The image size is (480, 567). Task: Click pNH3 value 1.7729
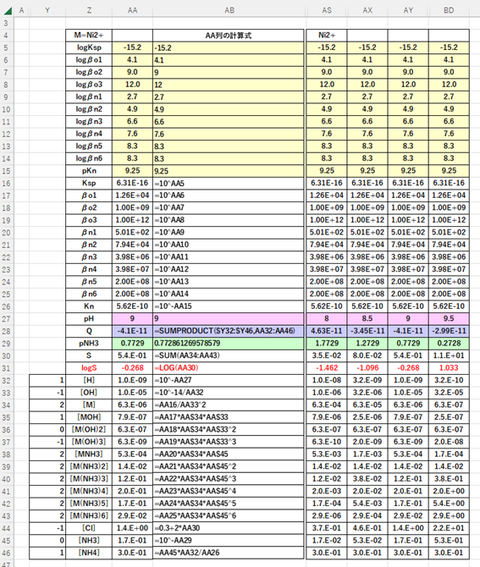tap(327, 343)
